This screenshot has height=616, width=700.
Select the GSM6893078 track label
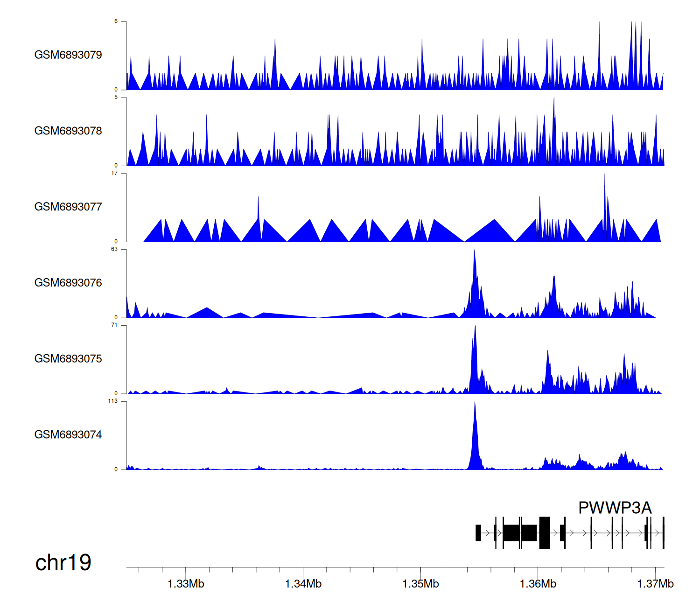68,131
